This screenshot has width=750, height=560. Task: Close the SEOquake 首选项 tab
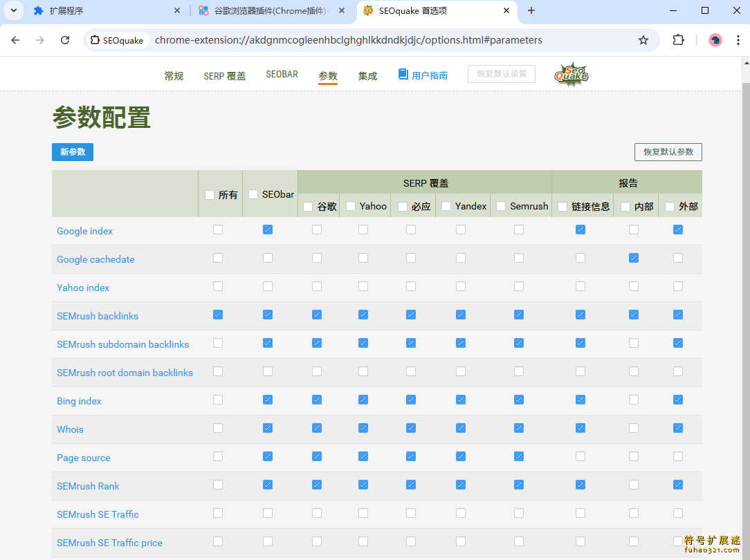tap(506, 10)
